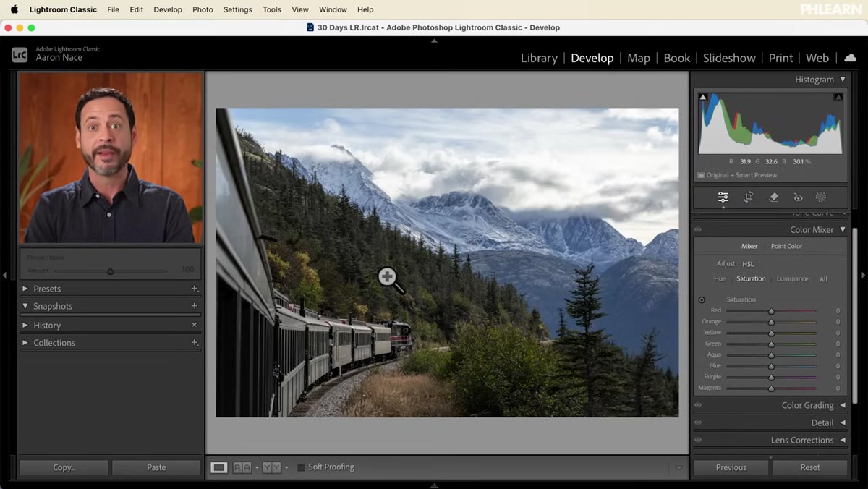This screenshot has width=868, height=489.
Task: Toggle Color Grading panel visibility eye
Action: click(x=698, y=405)
